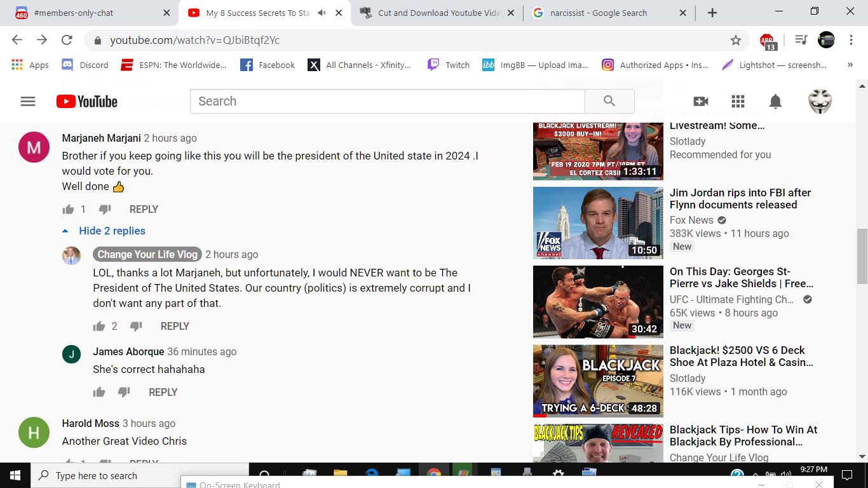Click the browser address bar URL
The image size is (868, 488).
194,40
